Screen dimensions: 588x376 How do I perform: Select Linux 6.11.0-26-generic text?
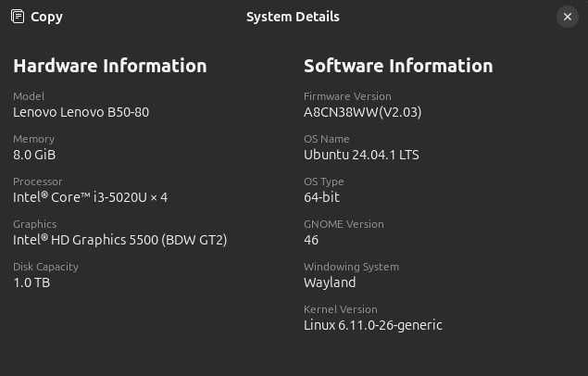pyautogui.click(x=373, y=325)
